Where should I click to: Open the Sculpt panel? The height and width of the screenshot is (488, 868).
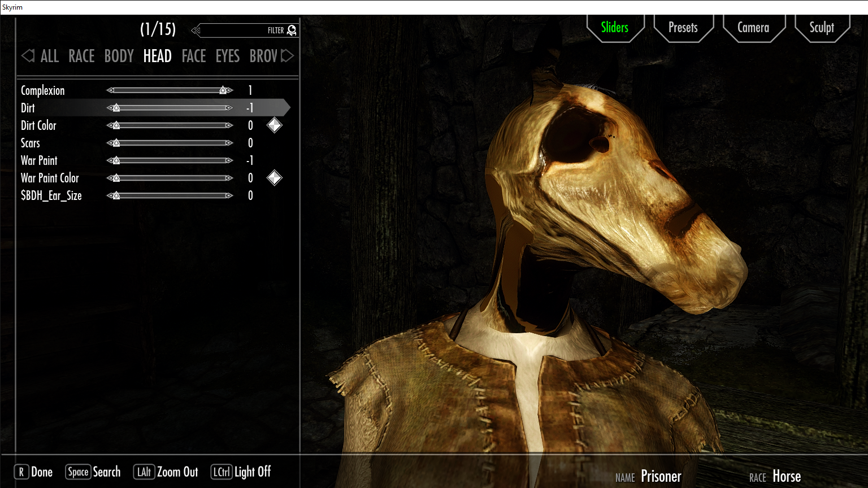point(822,27)
